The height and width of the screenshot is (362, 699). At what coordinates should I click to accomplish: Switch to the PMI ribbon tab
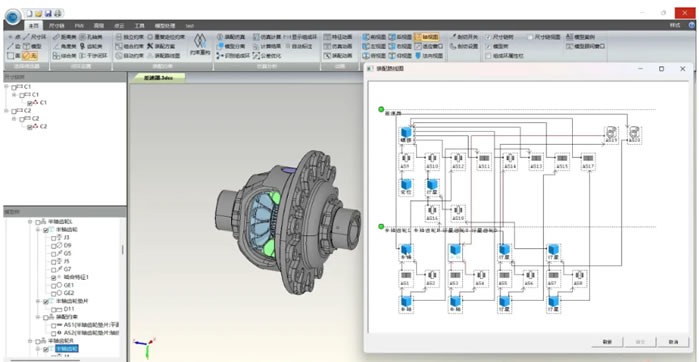(x=79, y=26)
